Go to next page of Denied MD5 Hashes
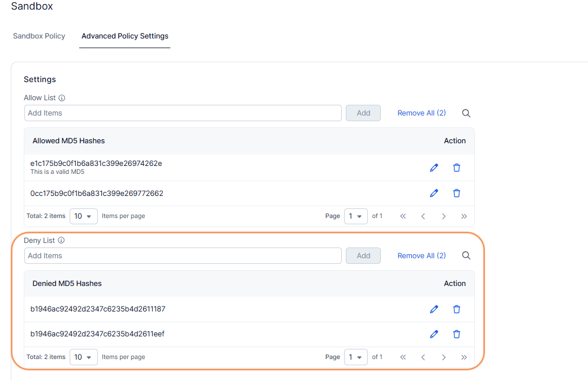The image size is (588, 380). coord(444,357)
